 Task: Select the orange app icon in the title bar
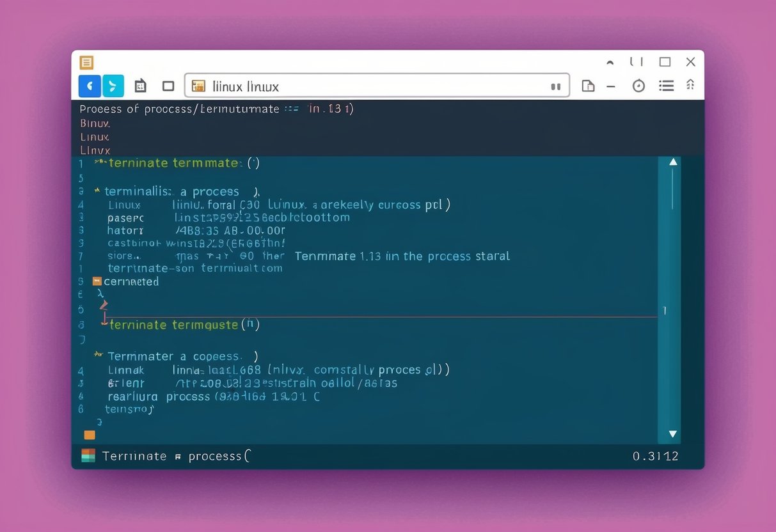[87, 62]
